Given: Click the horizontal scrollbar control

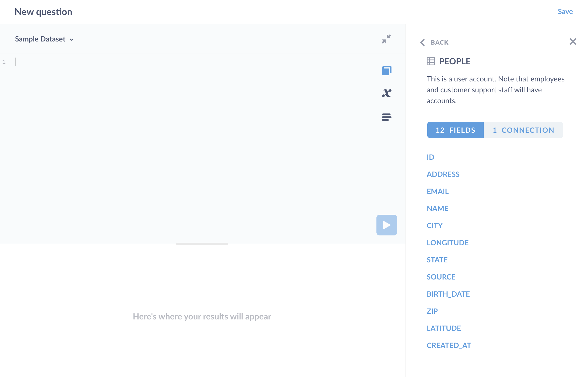Looking at the screenshot, I should (x=203, y=243).
